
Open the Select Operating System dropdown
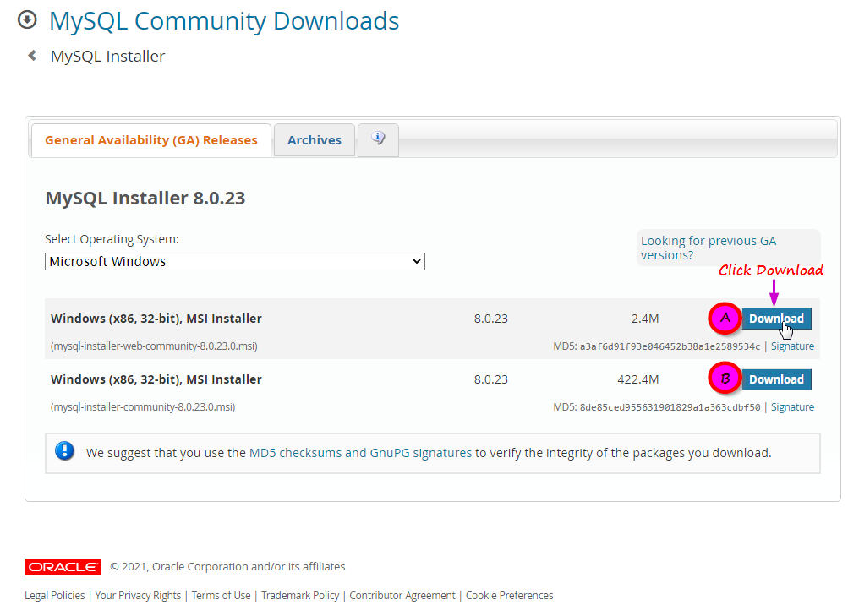[235, 262]
